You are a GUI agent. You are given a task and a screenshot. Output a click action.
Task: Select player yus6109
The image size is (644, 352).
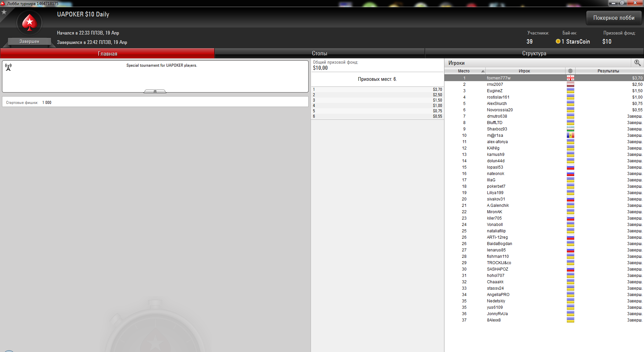point(544,307)
